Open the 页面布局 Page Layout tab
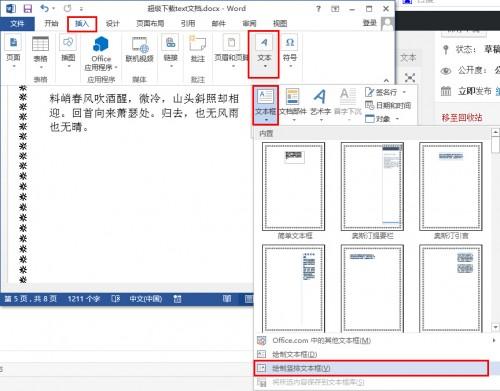Screen dimensions: 500x391 (150, 23)
